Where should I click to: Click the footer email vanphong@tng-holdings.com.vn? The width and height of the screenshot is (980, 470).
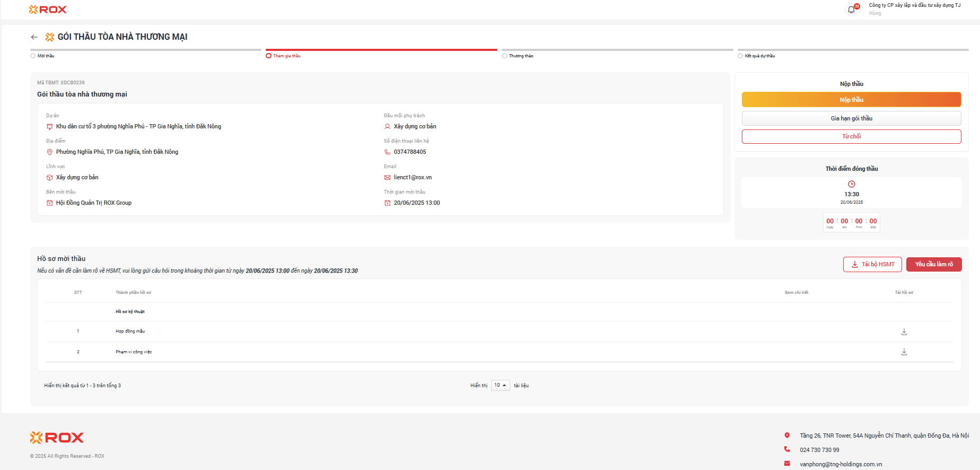[841, 464]
